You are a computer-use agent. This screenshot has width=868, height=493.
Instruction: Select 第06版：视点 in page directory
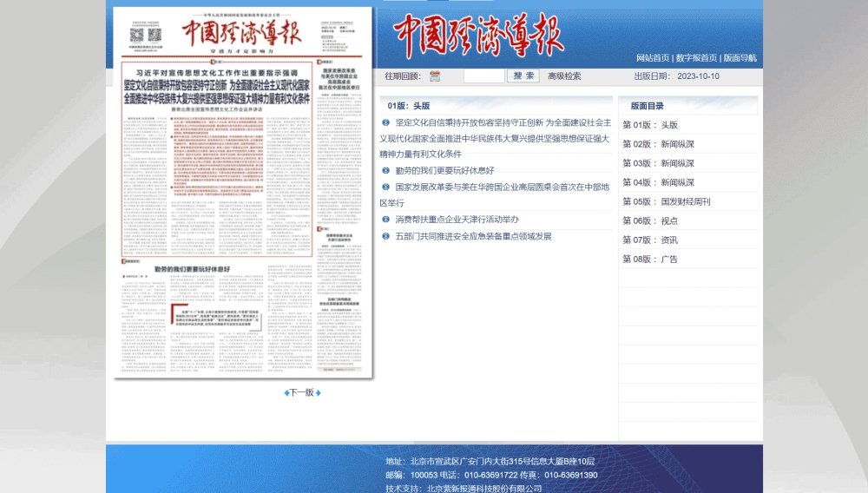click(x=650, y=220)
